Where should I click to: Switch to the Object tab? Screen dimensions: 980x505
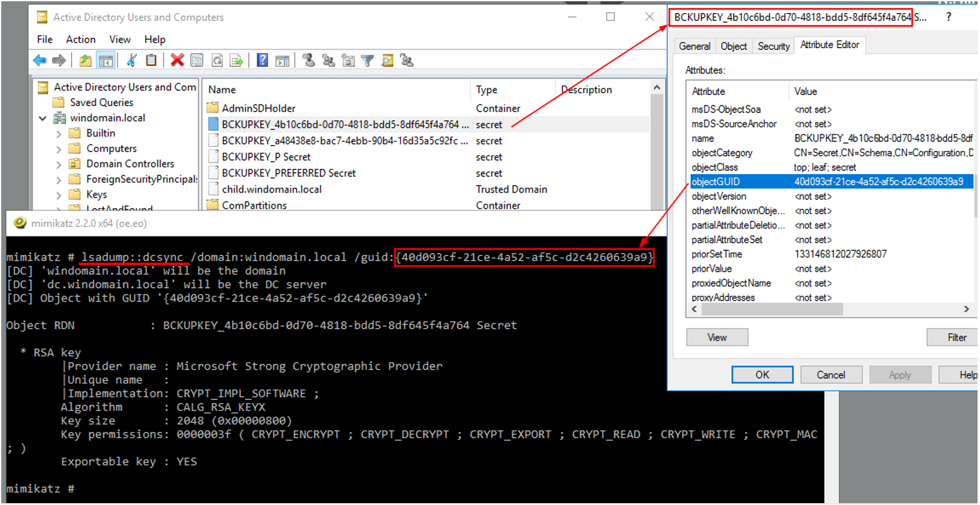(734, 46)
